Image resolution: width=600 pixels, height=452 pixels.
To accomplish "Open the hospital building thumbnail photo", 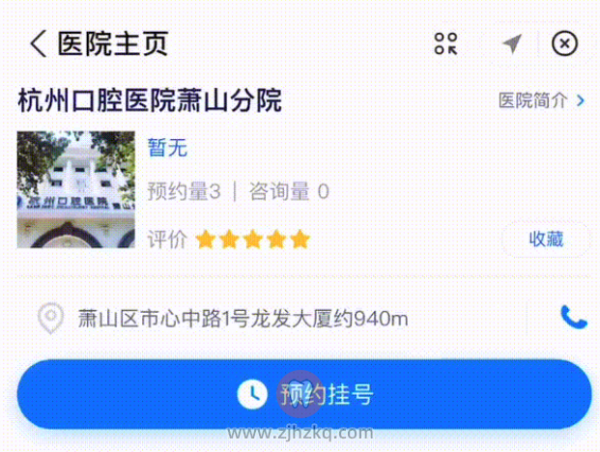I will (76, 189).
